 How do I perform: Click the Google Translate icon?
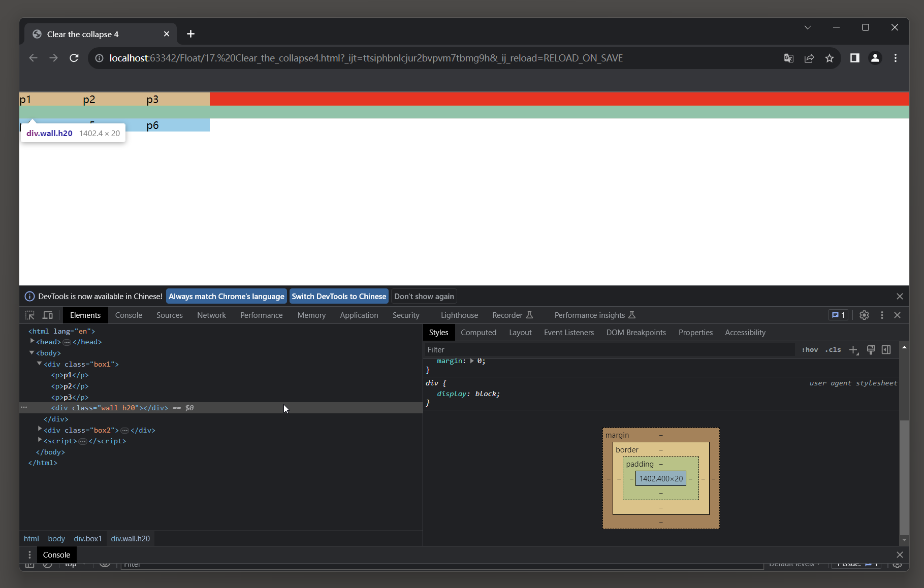pos(789,58)
